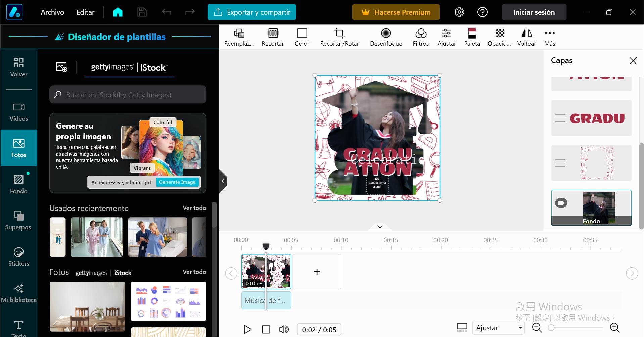This screenshot has height=337, width=644.
Task: Mute the audio volume
Action: tap(284, 329)
